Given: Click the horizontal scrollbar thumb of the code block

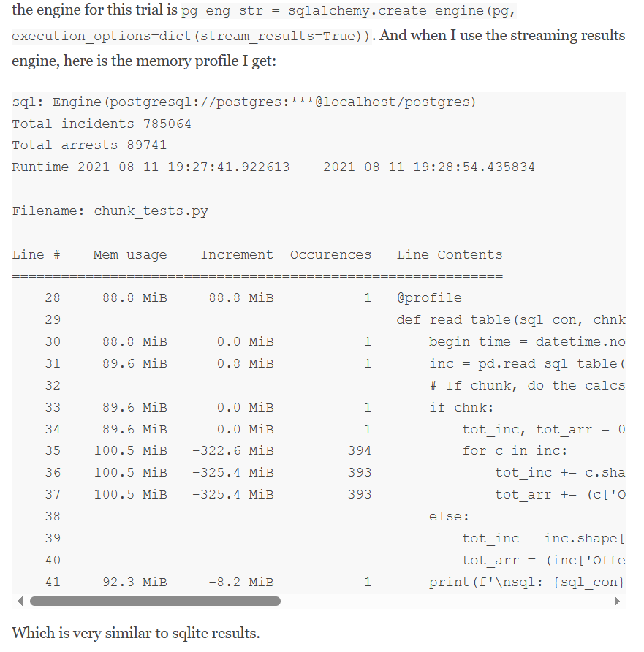Looking at the screenshot, I should click(155, 602).
